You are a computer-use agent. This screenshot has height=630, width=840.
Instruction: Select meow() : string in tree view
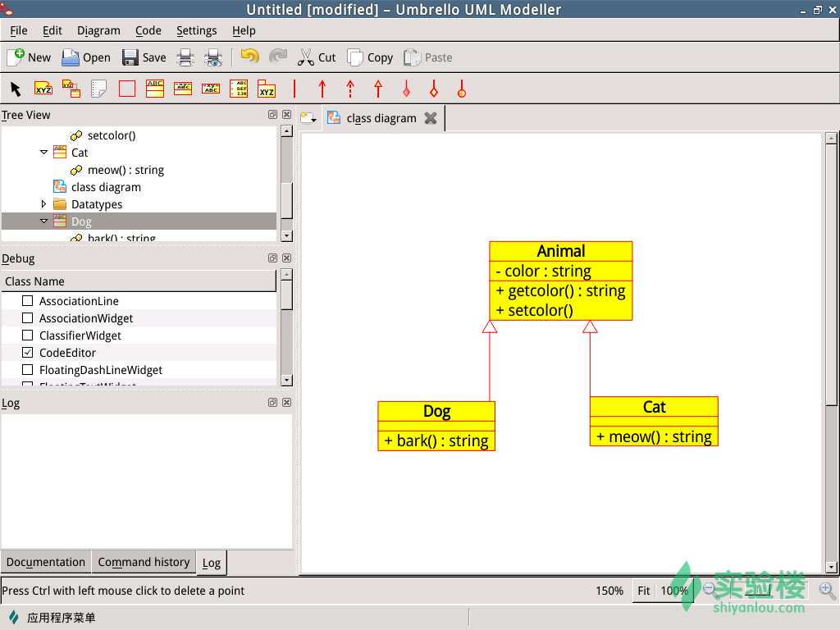pyautogui.click(x=126, y=170)
